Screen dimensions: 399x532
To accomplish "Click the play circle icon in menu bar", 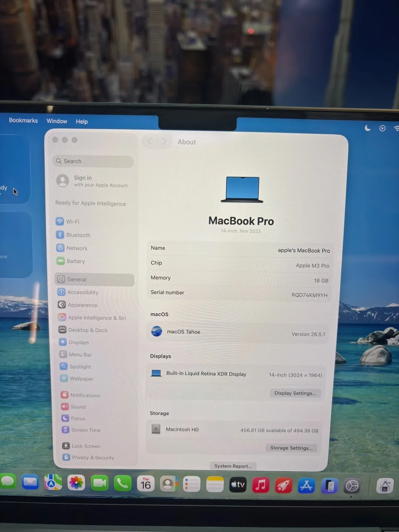I will [382, 128].
